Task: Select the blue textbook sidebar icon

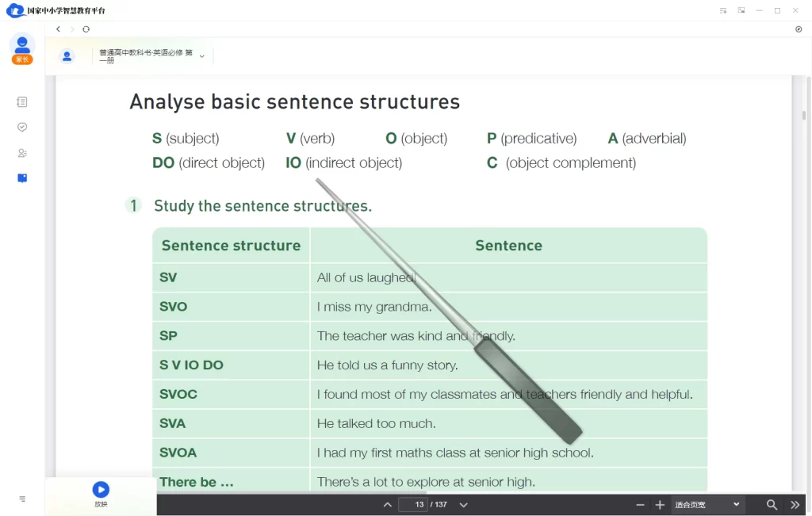Action: point(22,178)
